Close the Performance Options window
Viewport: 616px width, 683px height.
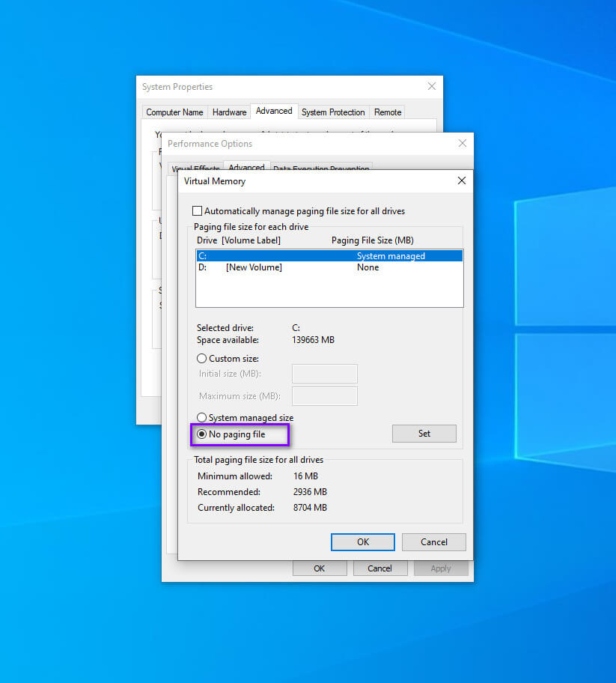click(x=463, y=143)
